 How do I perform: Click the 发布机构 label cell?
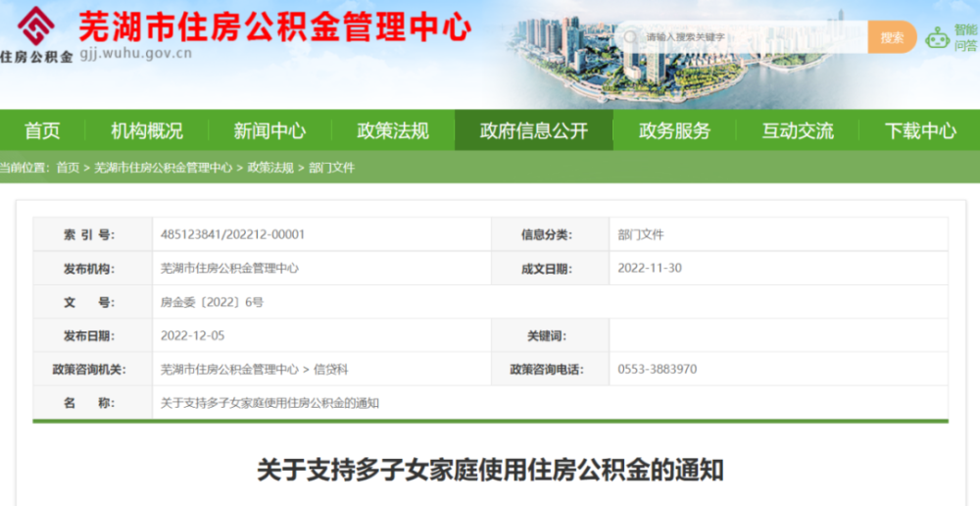pos(92,269)
